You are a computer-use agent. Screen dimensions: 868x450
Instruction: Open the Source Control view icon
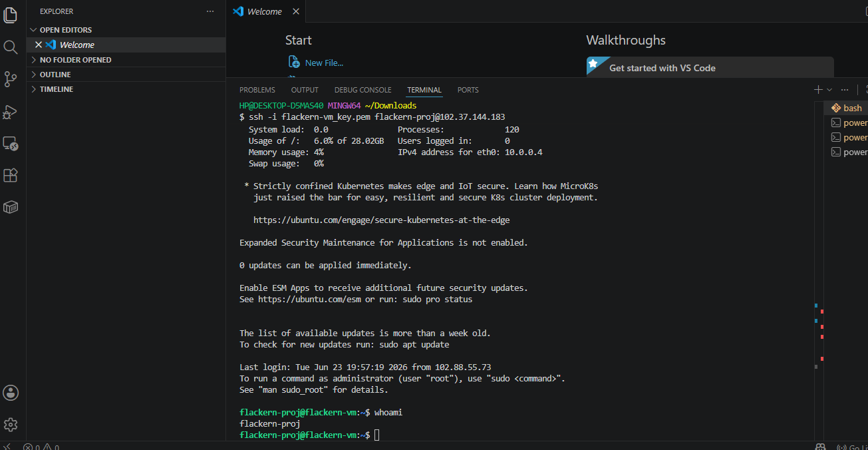[x=10, y=79]
